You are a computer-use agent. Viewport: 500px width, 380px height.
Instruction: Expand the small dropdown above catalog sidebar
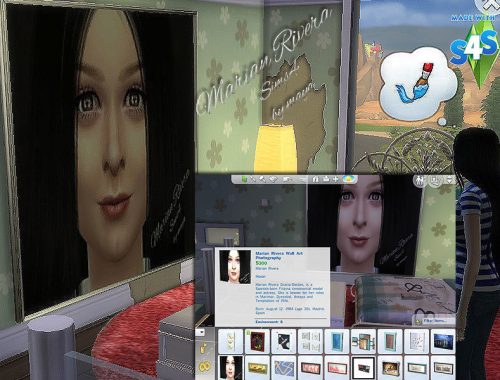[x=201, y=332]
